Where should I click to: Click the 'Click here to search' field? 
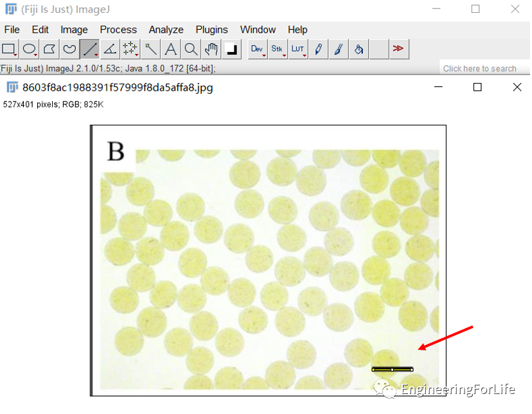(x=485, y=69)
